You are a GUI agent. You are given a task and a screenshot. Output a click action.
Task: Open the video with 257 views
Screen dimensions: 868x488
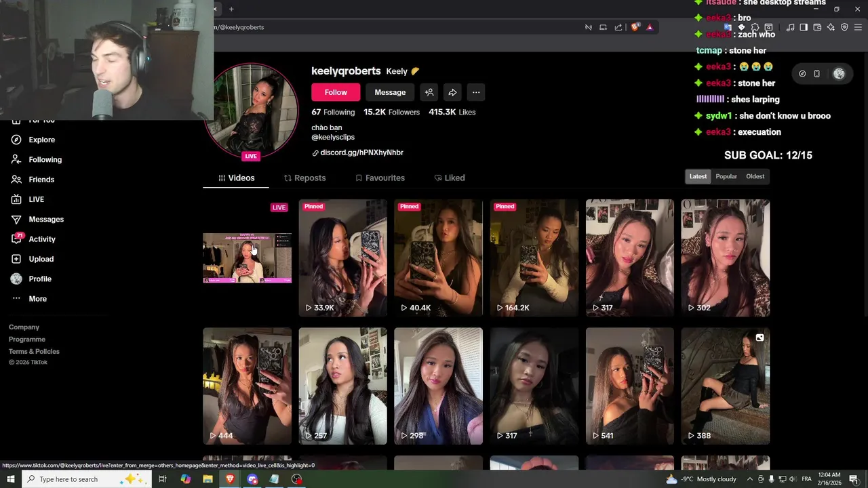(342, 386)
